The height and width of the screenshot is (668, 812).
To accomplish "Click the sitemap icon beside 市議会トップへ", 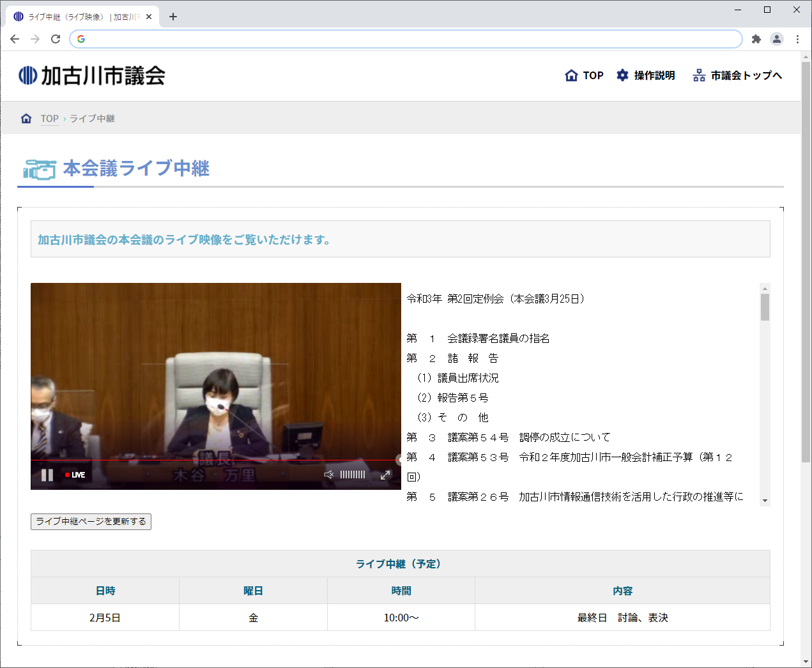I will tap(700, 75).
